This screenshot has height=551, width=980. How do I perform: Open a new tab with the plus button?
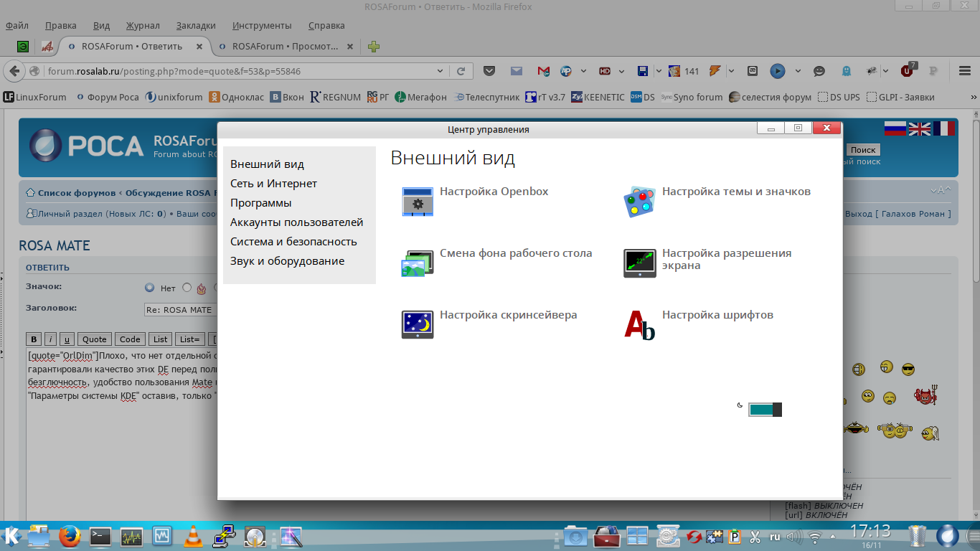(374, 47)
